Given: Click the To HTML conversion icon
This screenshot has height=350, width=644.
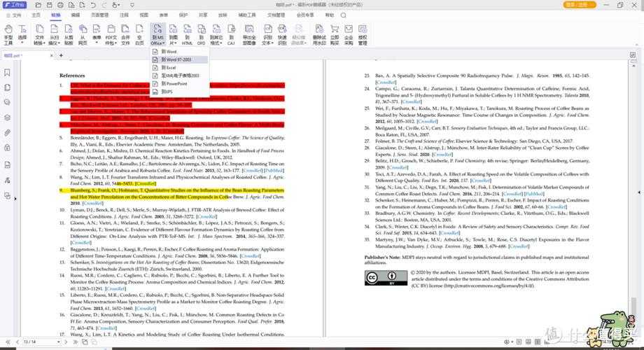Looking at the screenshot, I should pos(188,36).
